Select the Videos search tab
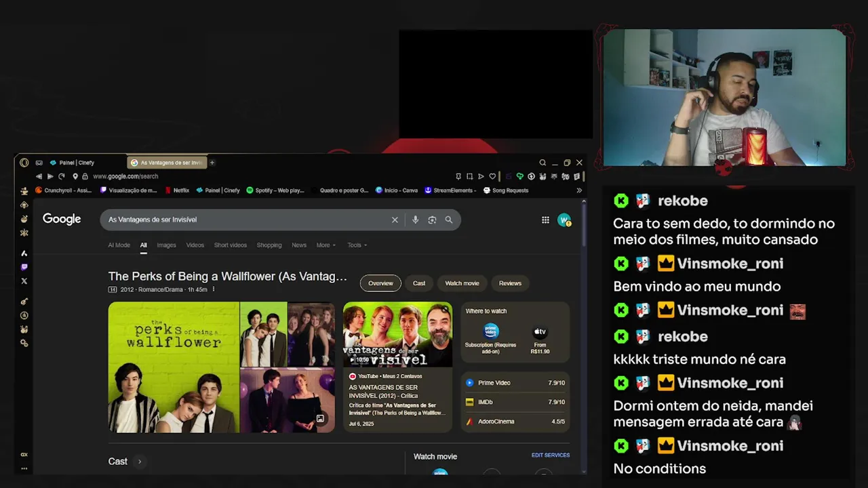The width and height of the screenshot is (868, 488). [x=195, y=245]
